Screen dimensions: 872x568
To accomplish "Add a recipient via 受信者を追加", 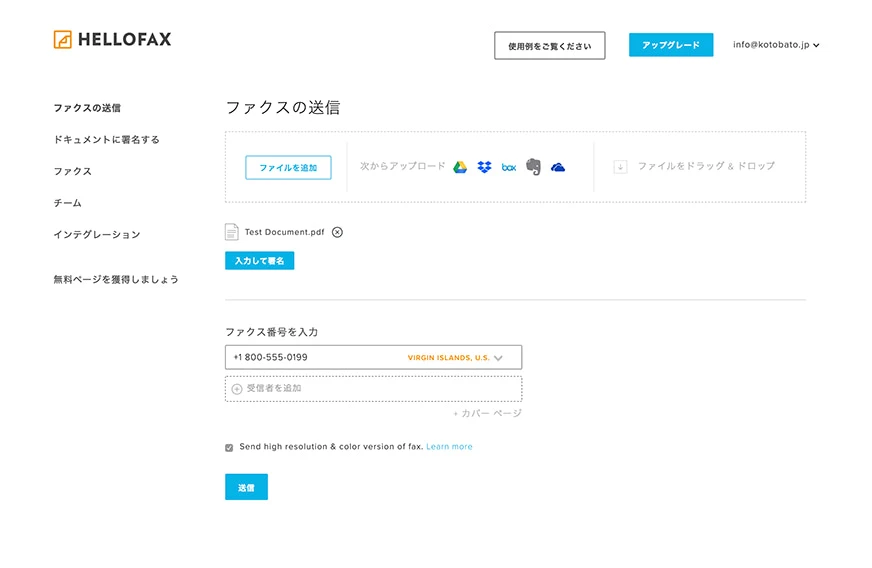I will (373, 389).
